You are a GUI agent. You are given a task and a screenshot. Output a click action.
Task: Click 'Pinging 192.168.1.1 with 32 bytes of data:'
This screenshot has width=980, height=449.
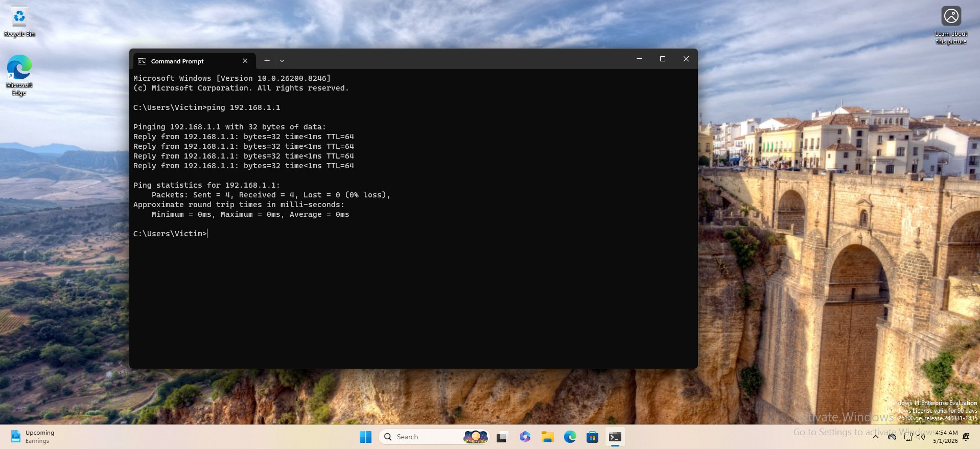[x=229, y=127]
